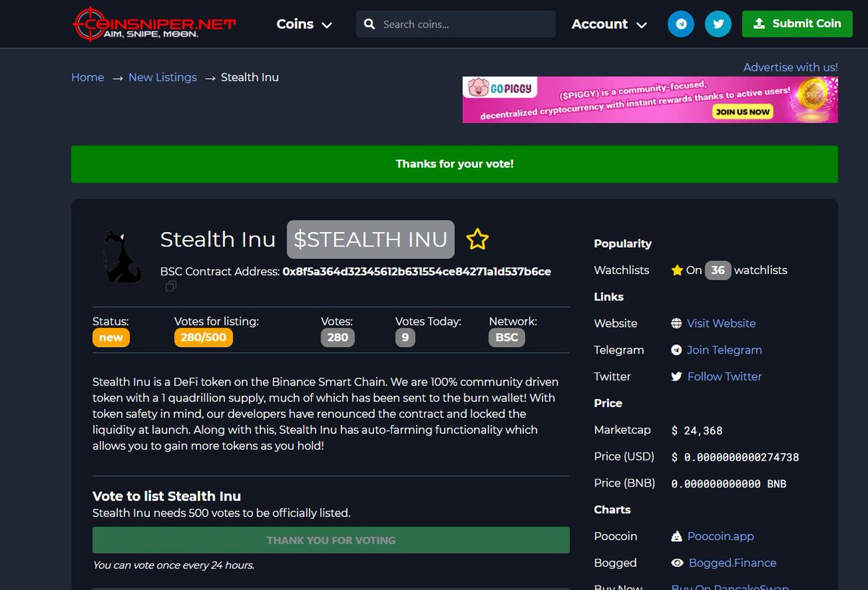Click the search magnifier icon
868x590 pixels.
(x=370, y=24)
